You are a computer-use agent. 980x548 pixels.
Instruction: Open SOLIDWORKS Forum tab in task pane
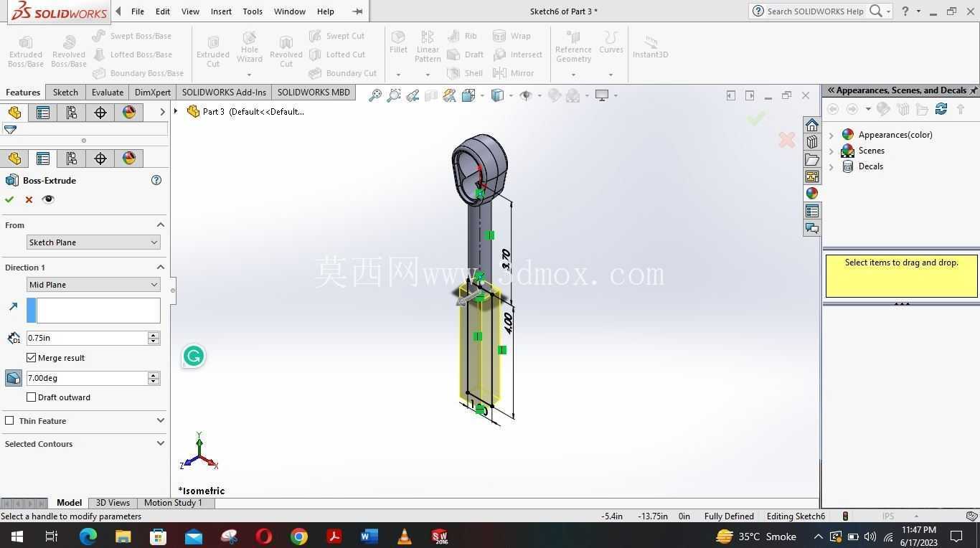(812, 228)
